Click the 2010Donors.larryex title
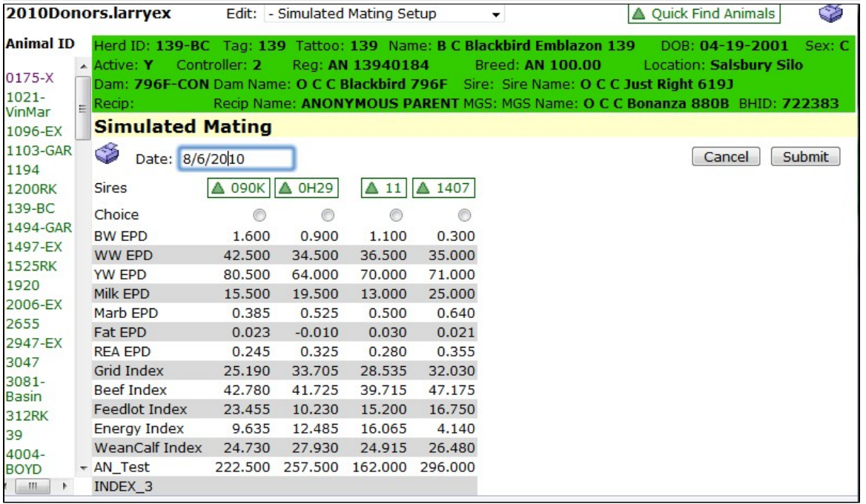This screenshot has width=866, height=504. (x=88, y=13)
